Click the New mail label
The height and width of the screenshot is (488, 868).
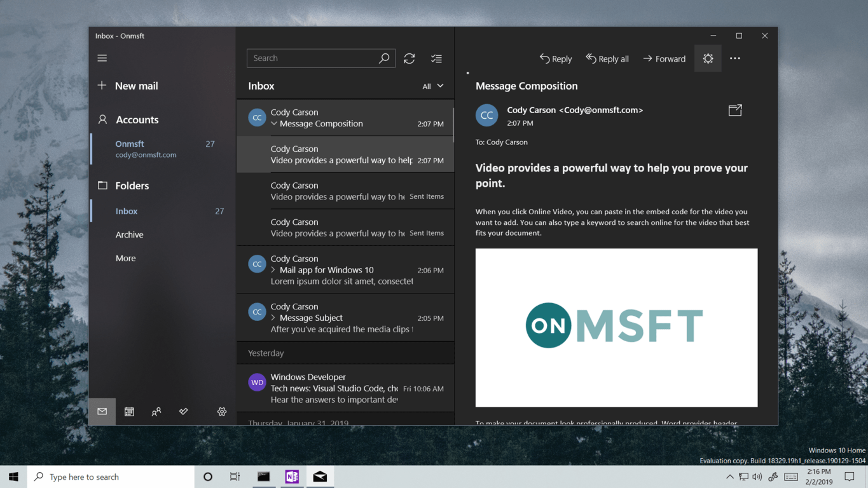[136, 86]
